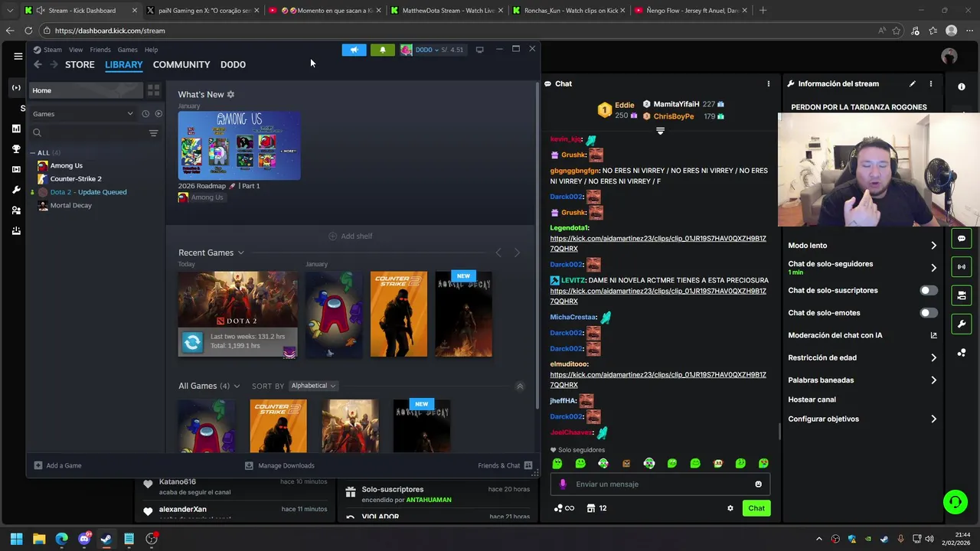Open stream information panel three-dot menu
This screenshot has width=980, height=551.
(931, 84)
